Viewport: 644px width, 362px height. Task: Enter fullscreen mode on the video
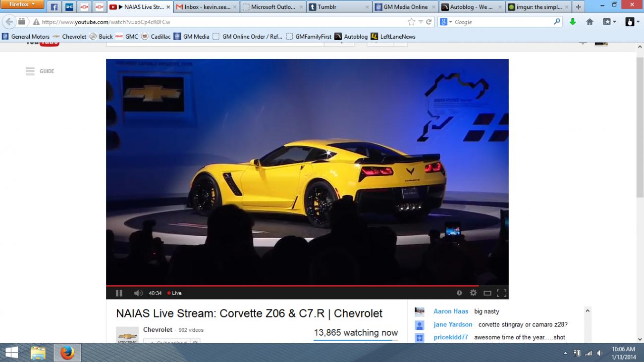pyautogui.click(x=501, y=293)
